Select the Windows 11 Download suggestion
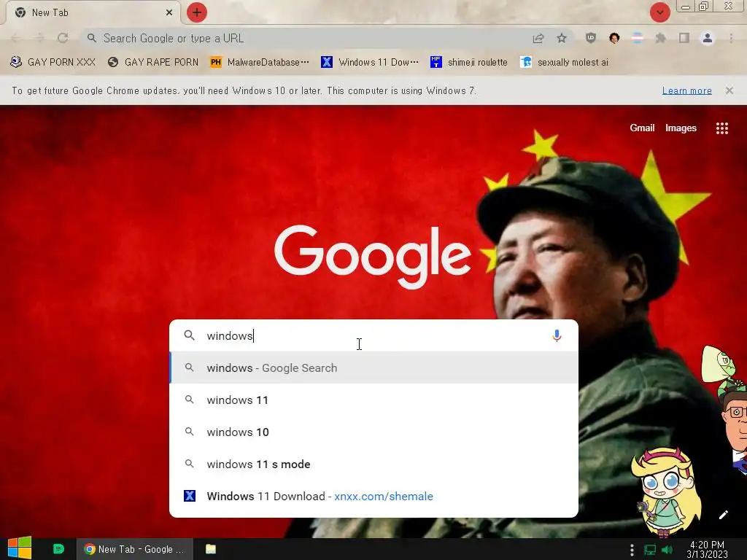 coord(374,496)
